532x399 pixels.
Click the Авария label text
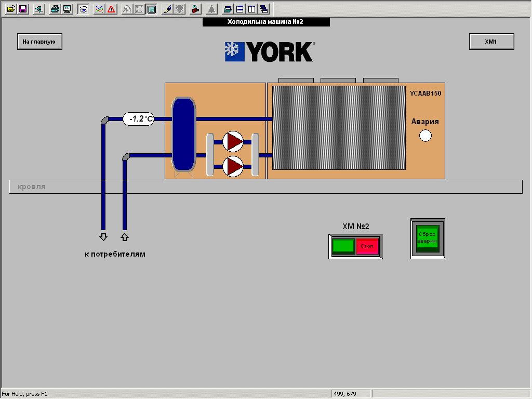425,122
